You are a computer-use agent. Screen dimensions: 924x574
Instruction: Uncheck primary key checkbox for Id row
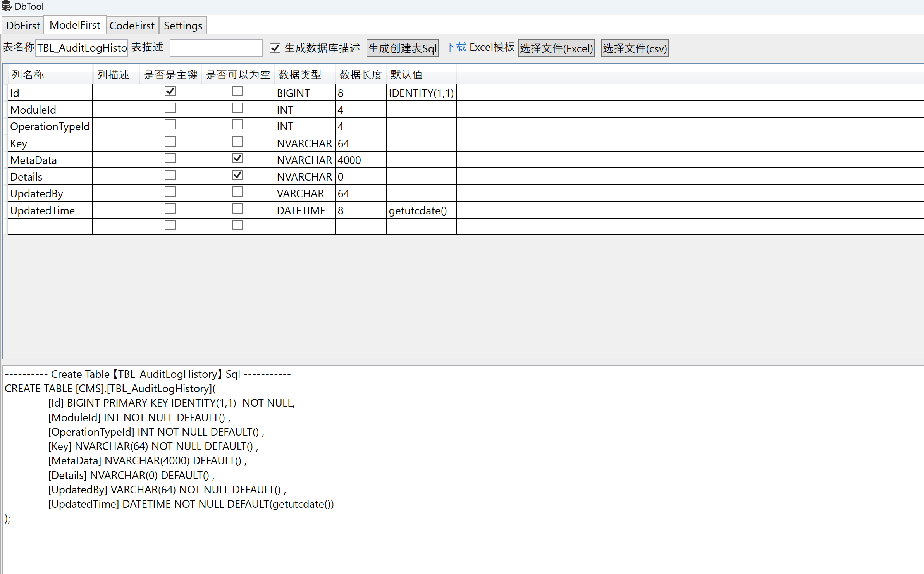(x=170, y=91)
